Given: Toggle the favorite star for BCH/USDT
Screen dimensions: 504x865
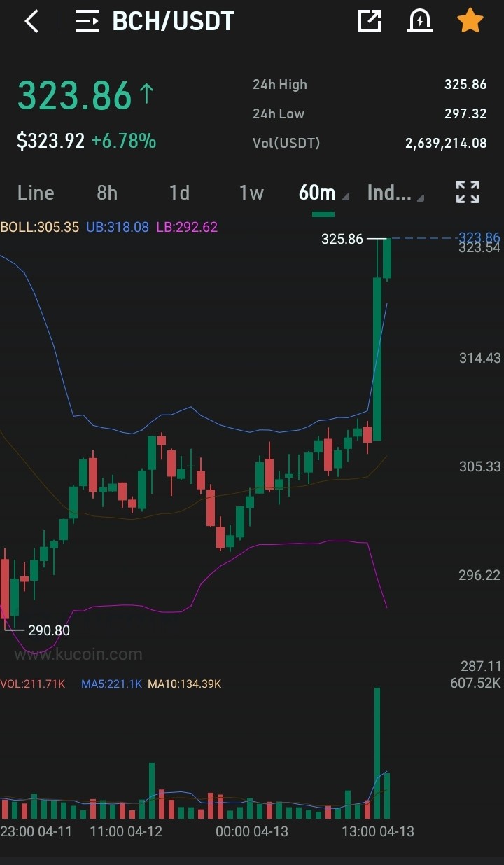Looking at the screenshot, I should coord(470,21).
